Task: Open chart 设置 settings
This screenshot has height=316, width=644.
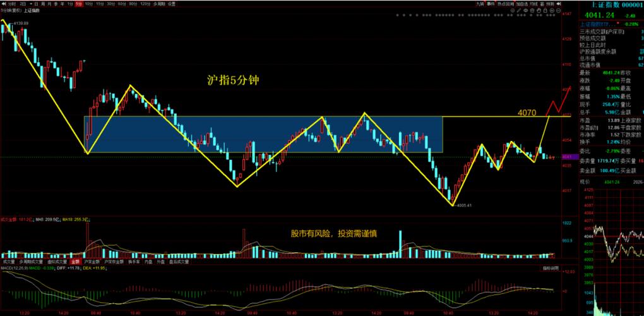Action: point(172,4)
